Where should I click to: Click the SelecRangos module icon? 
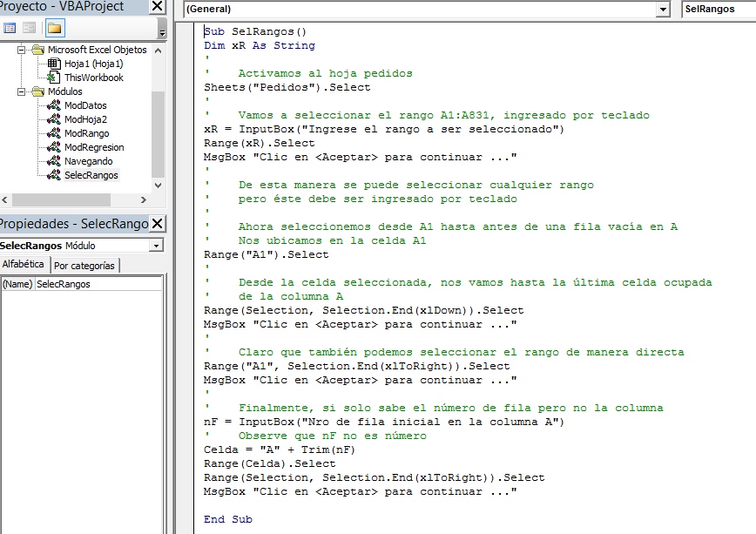pos(53,175)
